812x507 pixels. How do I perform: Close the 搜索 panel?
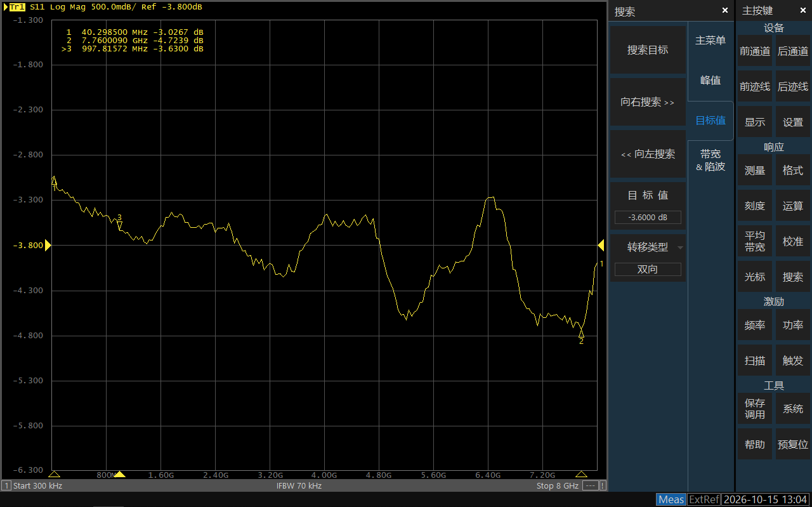click(725, 11)
